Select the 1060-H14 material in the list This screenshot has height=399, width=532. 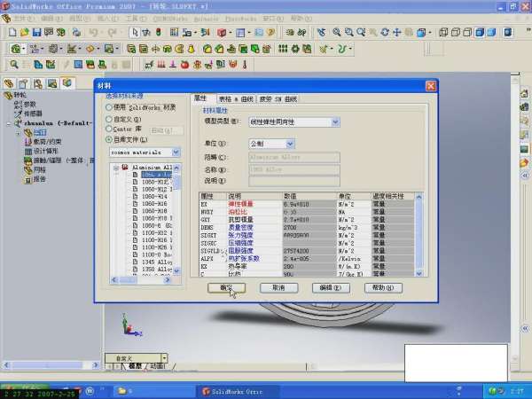tap(154, 197)
